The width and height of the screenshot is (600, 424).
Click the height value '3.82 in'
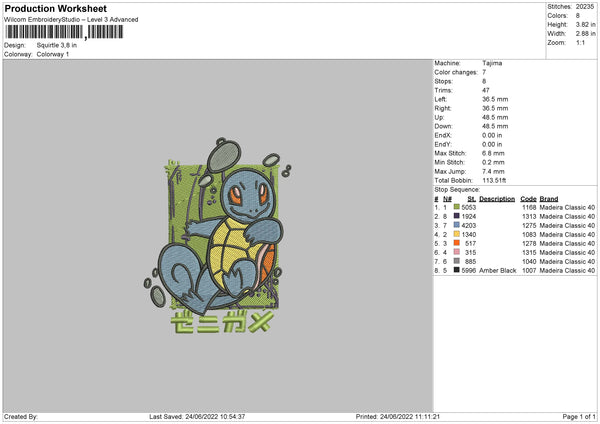(x=585, y=24)
